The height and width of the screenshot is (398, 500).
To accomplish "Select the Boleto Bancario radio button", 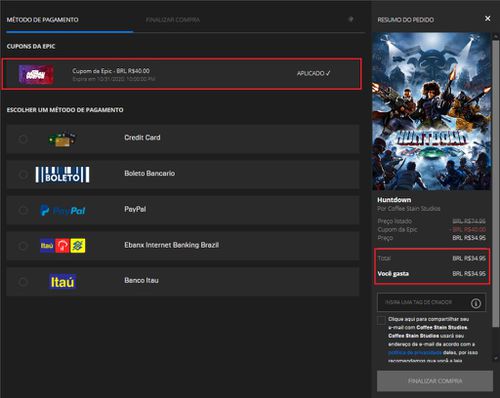I will 23,174.
